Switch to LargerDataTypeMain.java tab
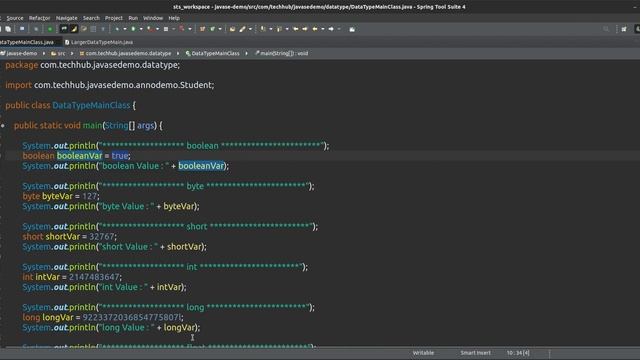Viewport: 640px width, 360px height. (x=98, y=42)
